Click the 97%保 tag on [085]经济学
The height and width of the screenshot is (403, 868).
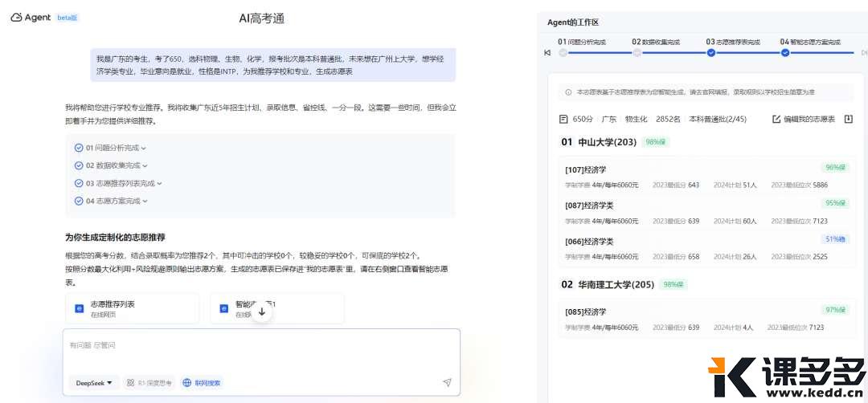837,310
